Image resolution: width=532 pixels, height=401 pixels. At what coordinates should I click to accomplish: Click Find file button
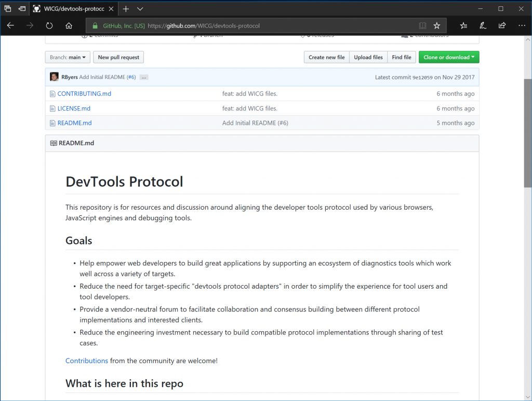(x=402, y=57)
